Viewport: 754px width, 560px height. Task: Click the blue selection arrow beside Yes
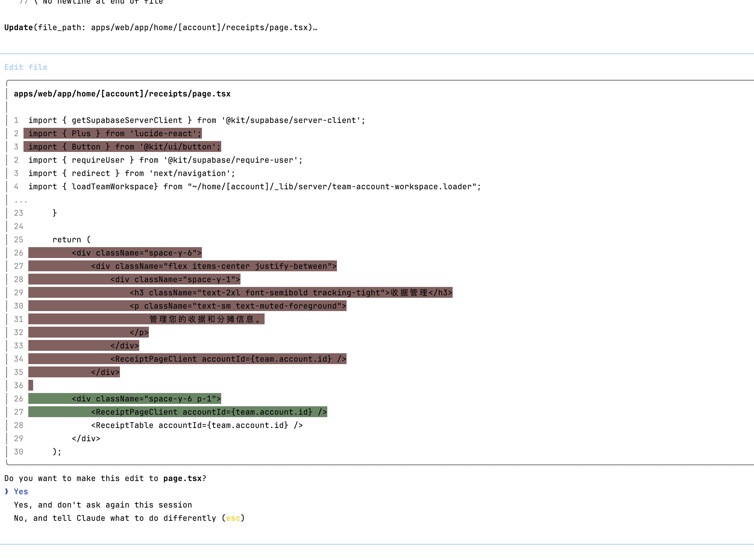click(6, 492)
